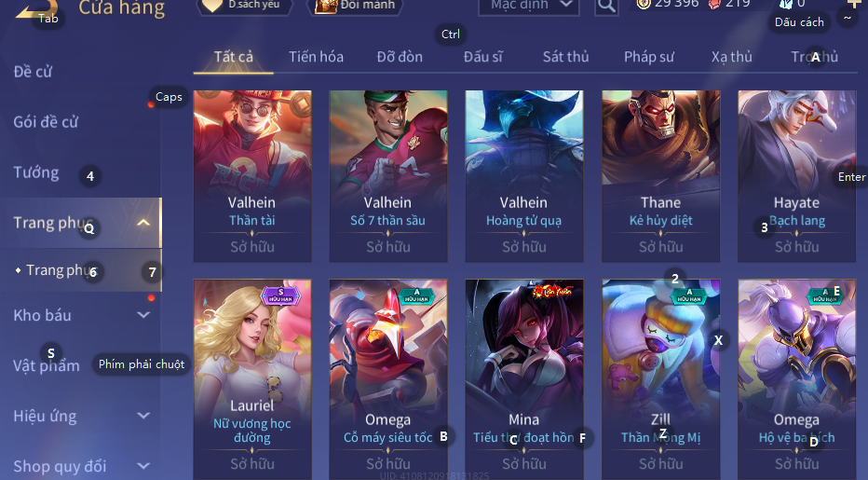Open the Gói đề cử sidebar entry
This screenshot has height=480, width=868.
46,121
